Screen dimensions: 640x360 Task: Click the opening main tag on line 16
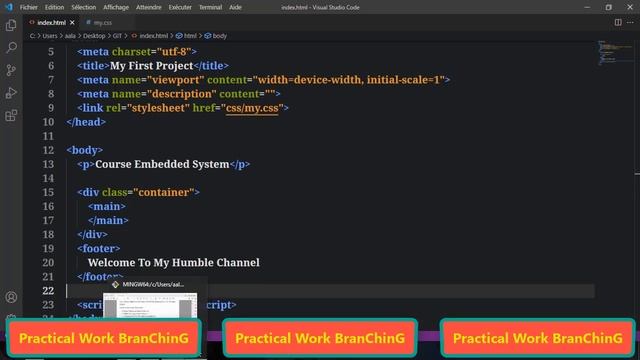[107, 207]
